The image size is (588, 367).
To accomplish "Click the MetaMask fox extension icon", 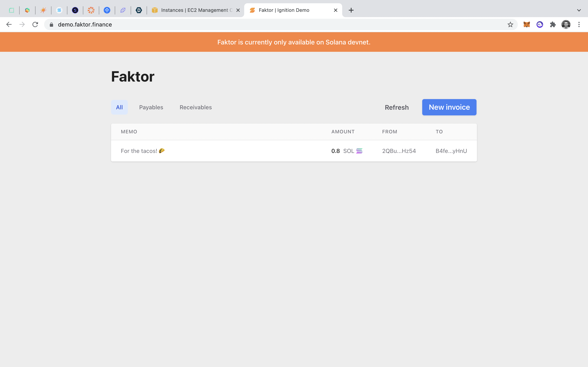I will pos(526,24).
